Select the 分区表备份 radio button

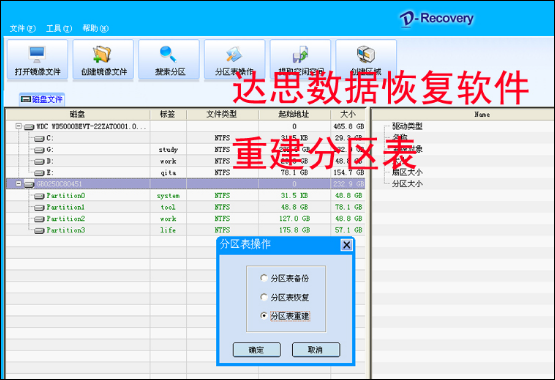click(x=264, y=278)
